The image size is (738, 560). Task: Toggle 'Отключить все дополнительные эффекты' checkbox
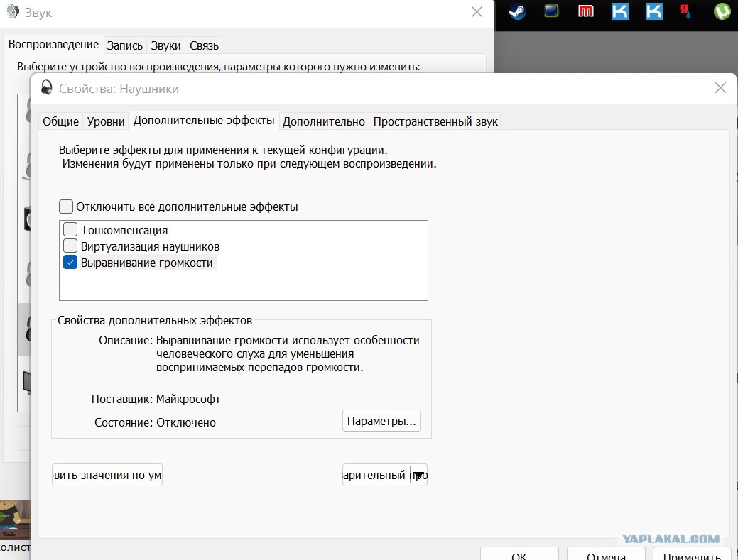pyautogui.click(x=66, y=207)
